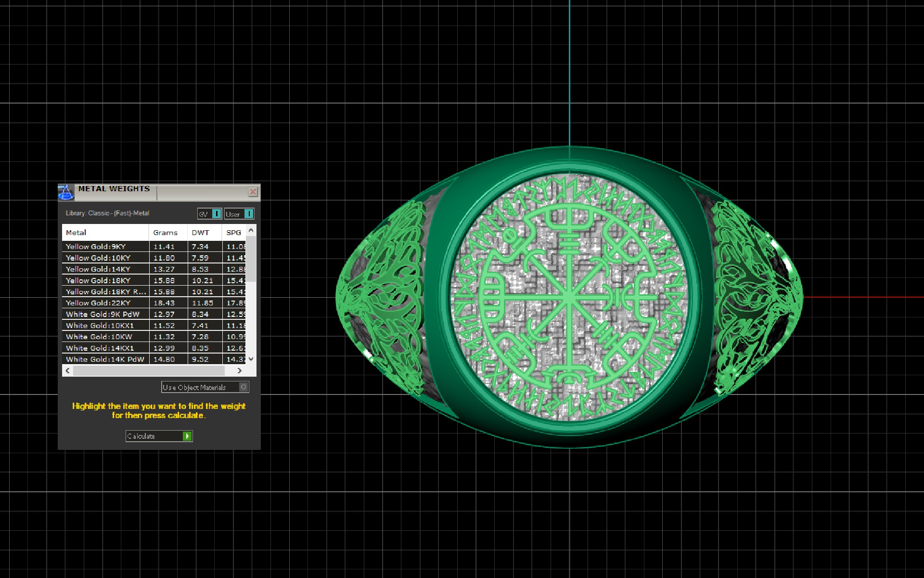This screenshot has width=924, height=578.
Task: Sort by the Metal column header
Action: pos(76,233)
